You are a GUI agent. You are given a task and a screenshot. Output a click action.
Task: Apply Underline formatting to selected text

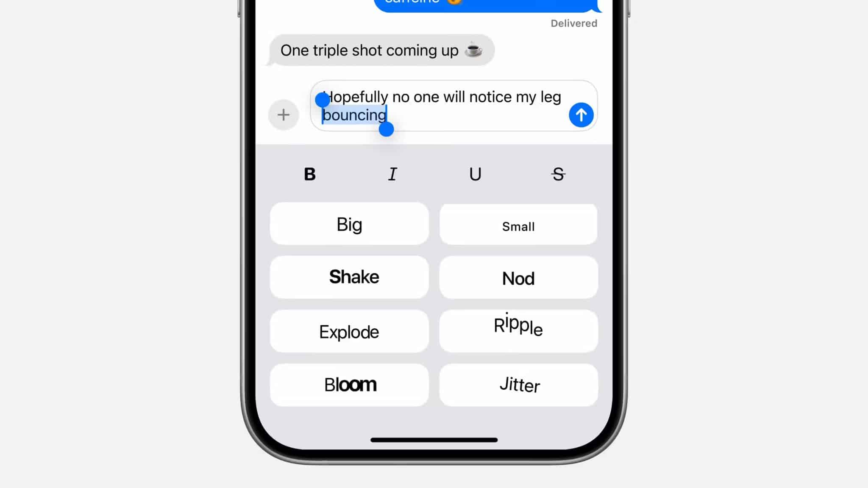click(x=475, y=174)
